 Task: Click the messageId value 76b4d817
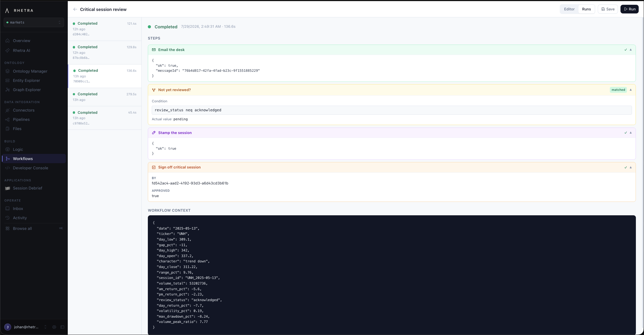pos(221,71)
